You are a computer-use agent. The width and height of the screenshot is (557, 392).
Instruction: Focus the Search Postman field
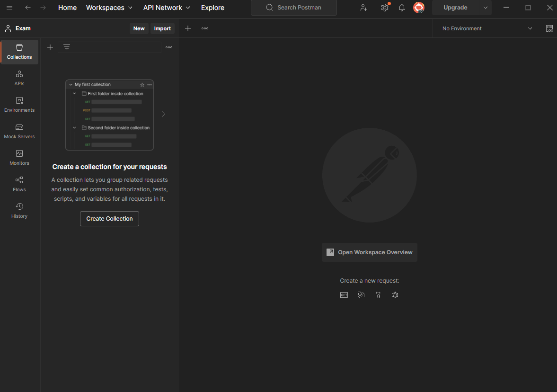tap(294, 8)
